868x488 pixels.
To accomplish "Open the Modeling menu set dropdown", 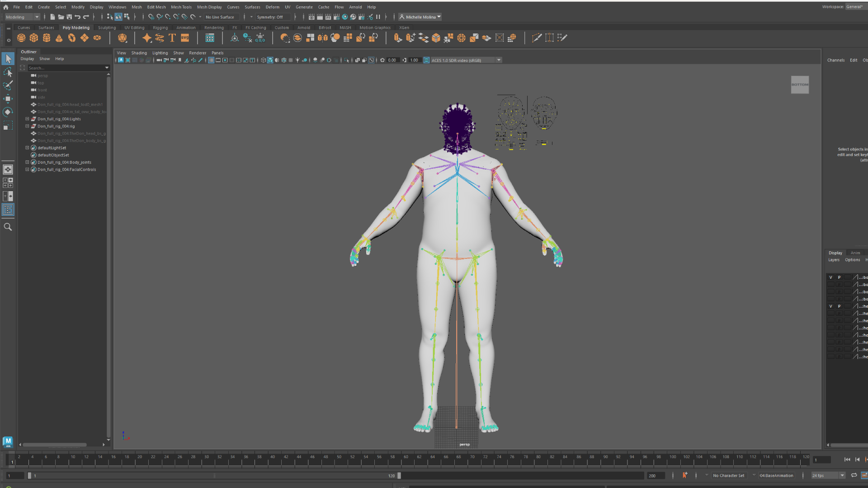I will pos(23,17).
